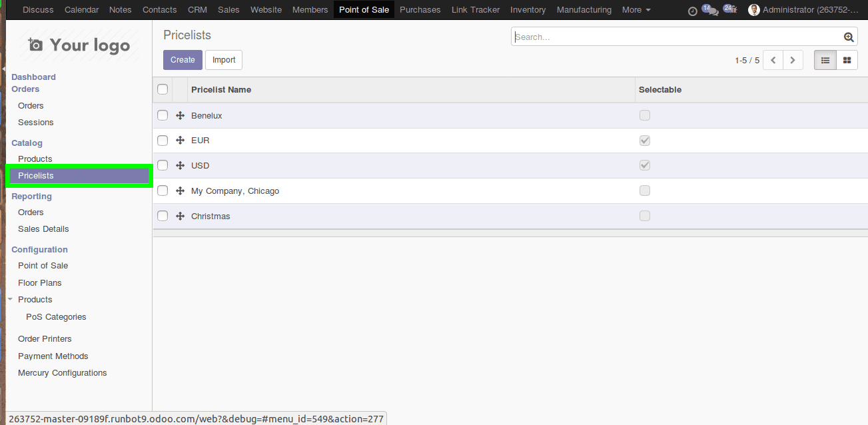The image size is (868, 425).
Task: Open the Notes menu
Action: 121,10
